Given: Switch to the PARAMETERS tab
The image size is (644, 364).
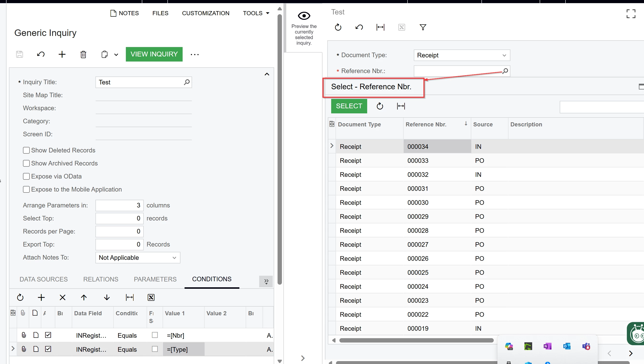Looking at the screenshot, I should point(155,279).
